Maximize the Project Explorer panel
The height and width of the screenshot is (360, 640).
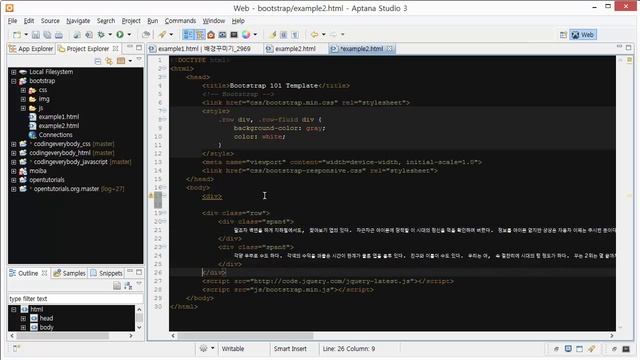pos(139,48)
